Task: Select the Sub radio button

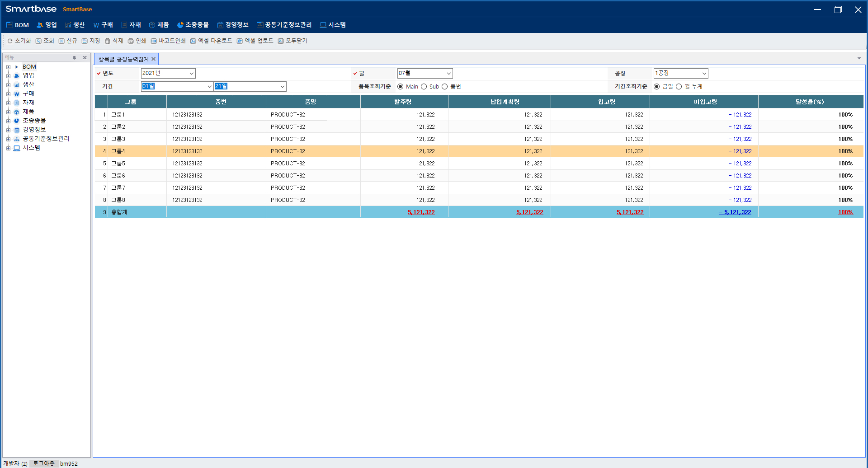Action: point(424,87)
